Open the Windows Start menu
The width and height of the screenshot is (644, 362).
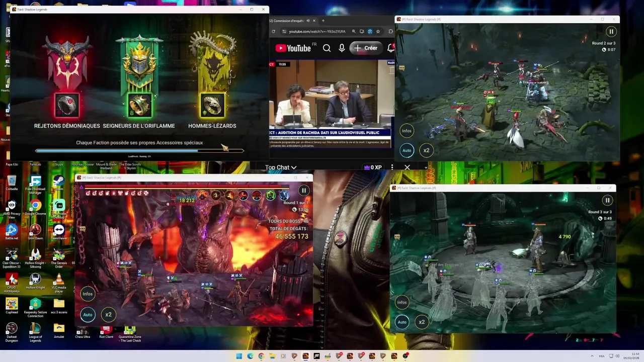click(x=239, y=356)
